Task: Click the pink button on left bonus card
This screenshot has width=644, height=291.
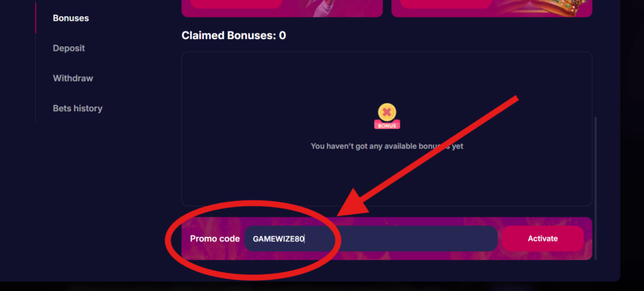Action: [236, 3]
